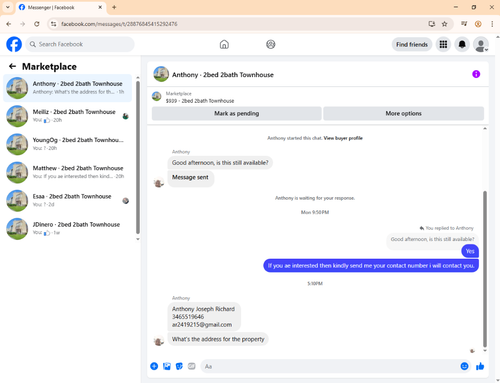Open View buyer profile link
The width and height of the screenshot is (500, 383).
(343, 138)
